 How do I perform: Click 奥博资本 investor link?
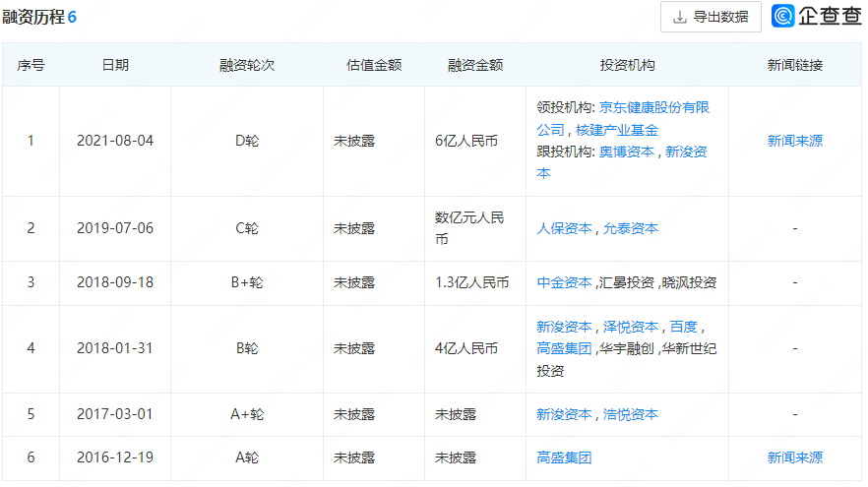pos(627,152)
